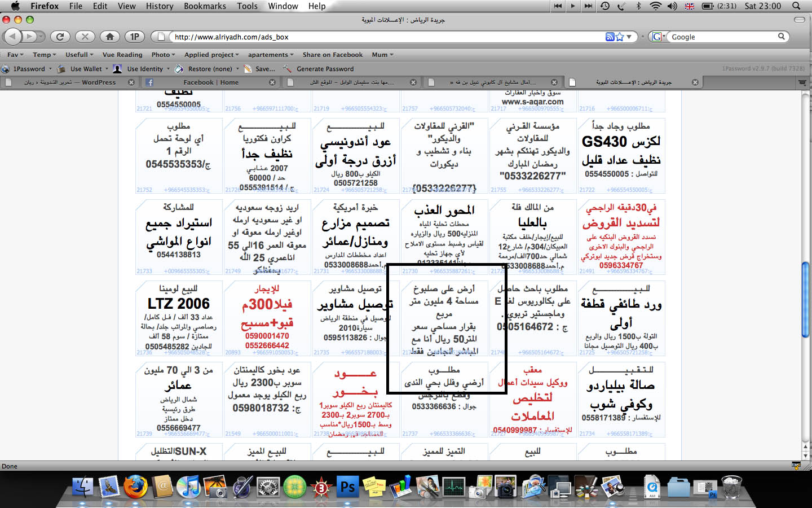
Task: Open the British flag input menu
Action: point(690,6)
